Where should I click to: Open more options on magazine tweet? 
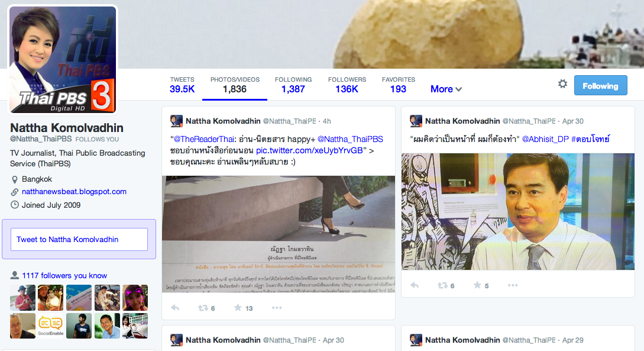pyautogui.click(x=276, y=307)
